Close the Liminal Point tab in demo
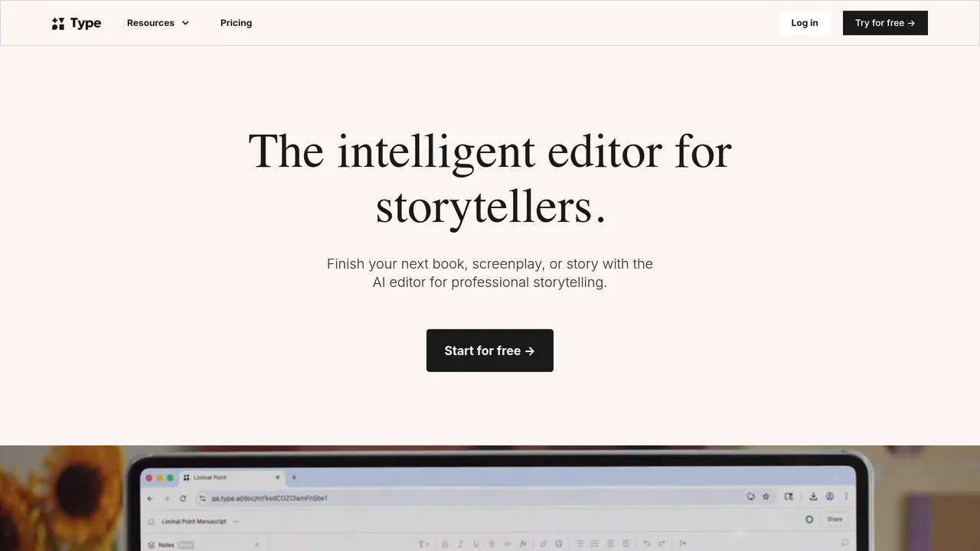This screenshot has height=551, width=980. pos(278,478)
